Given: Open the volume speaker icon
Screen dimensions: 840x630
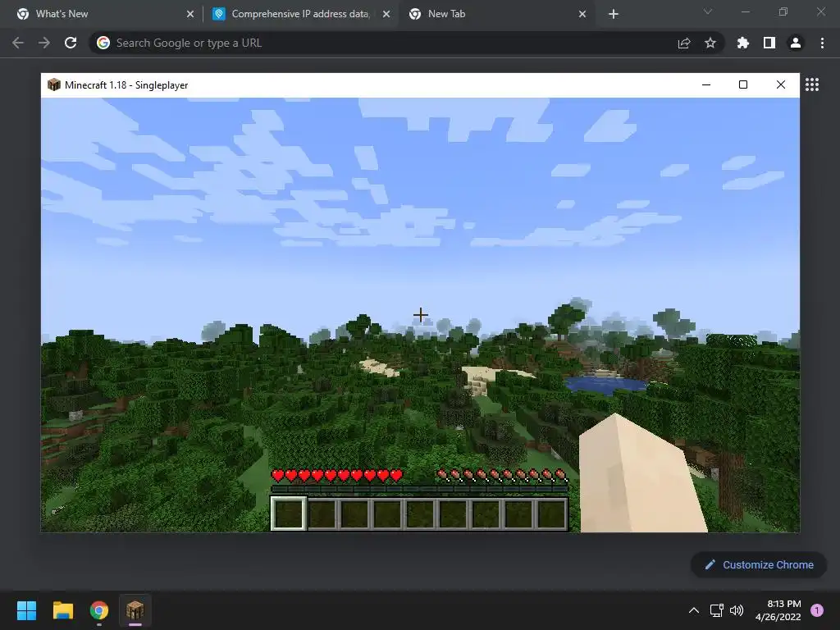Looking at the screenshot, I should 737,610.
